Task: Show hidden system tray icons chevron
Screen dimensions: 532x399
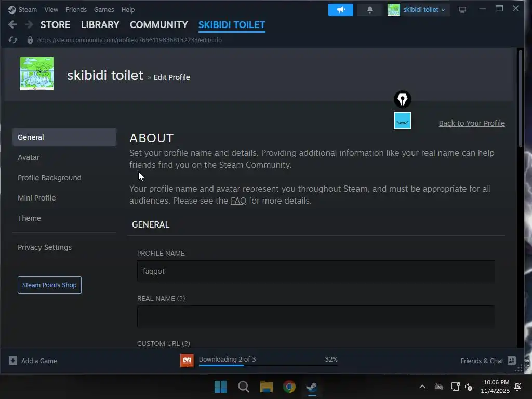Action: click(x=422, y=387)
